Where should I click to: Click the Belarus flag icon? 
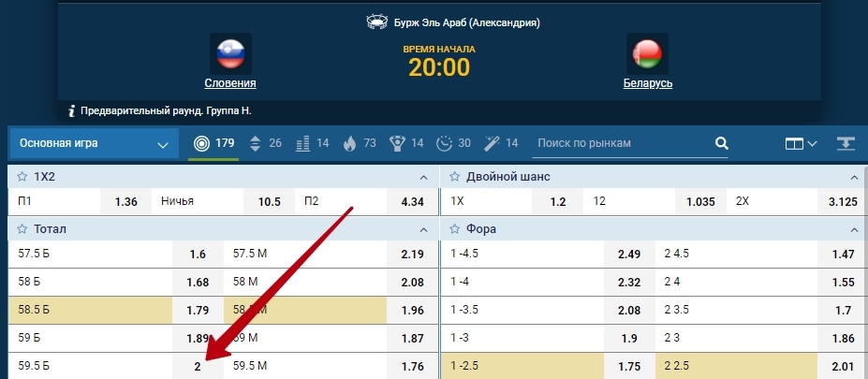[647, 53]
